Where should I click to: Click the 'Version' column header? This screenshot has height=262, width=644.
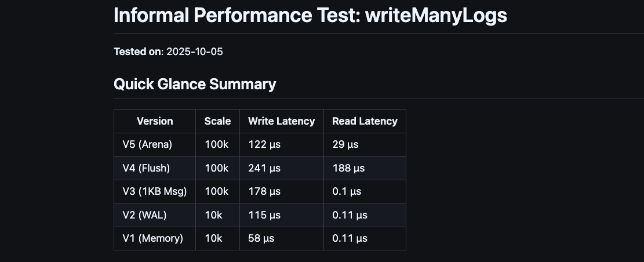[155, 121]
